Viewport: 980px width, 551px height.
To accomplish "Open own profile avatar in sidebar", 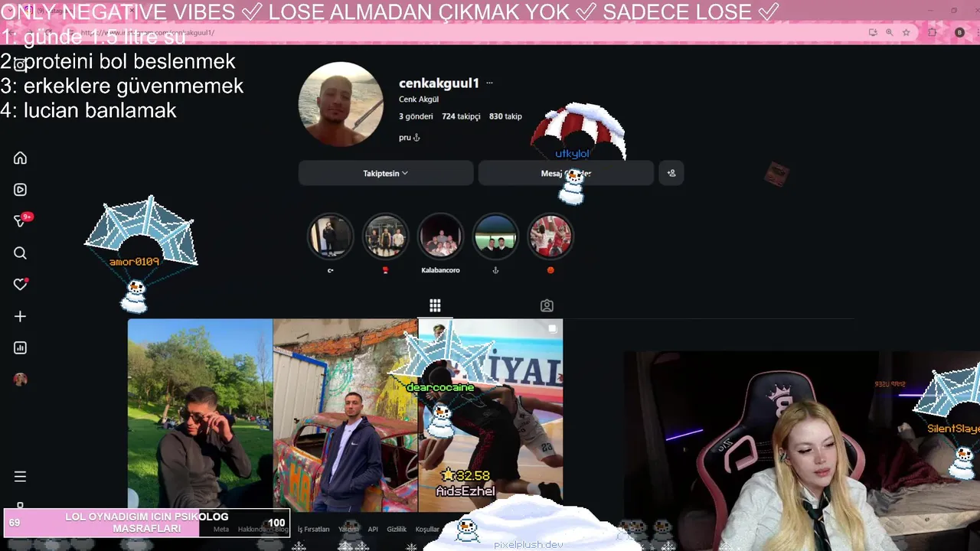I will tap(21, 380).
